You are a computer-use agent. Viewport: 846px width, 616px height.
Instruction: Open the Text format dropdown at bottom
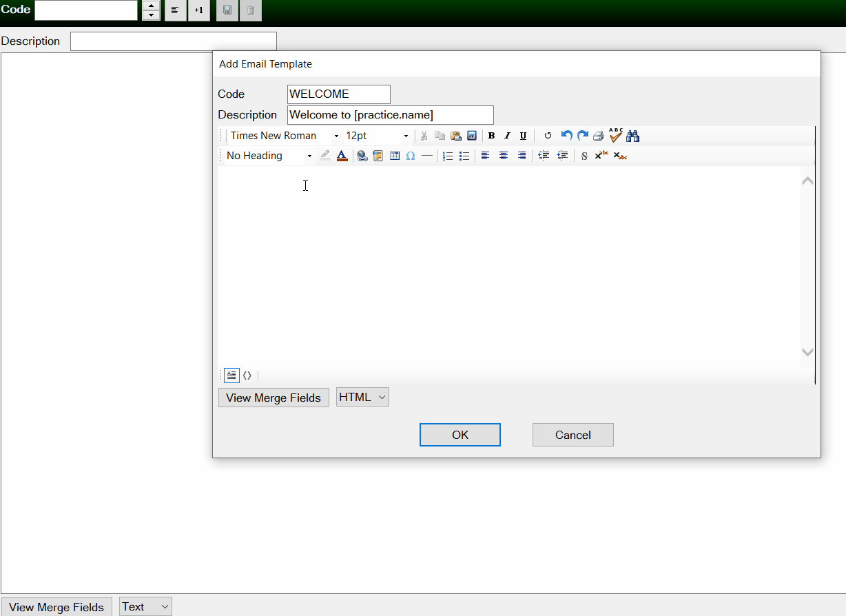pyautogui.click(x=145, y=607)
